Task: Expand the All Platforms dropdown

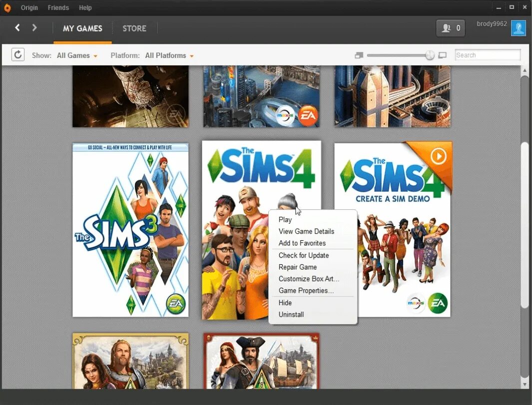Action: (x=169, y=55)
